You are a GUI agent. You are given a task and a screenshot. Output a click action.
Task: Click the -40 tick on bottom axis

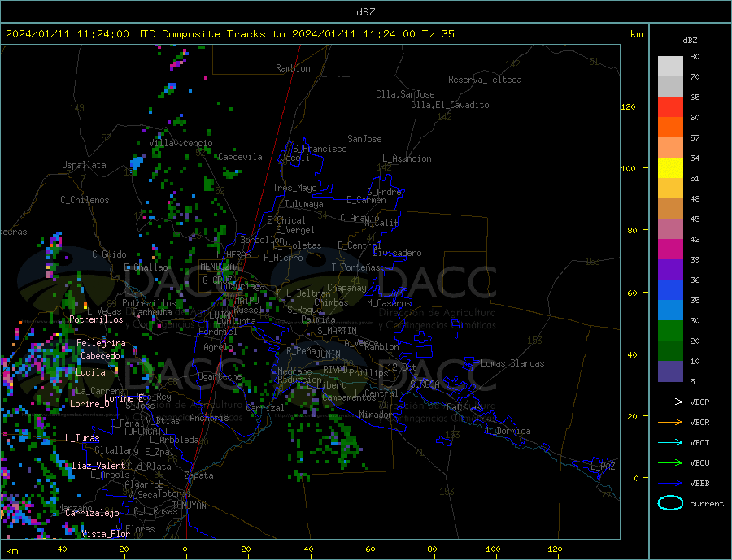pos(59,549)
